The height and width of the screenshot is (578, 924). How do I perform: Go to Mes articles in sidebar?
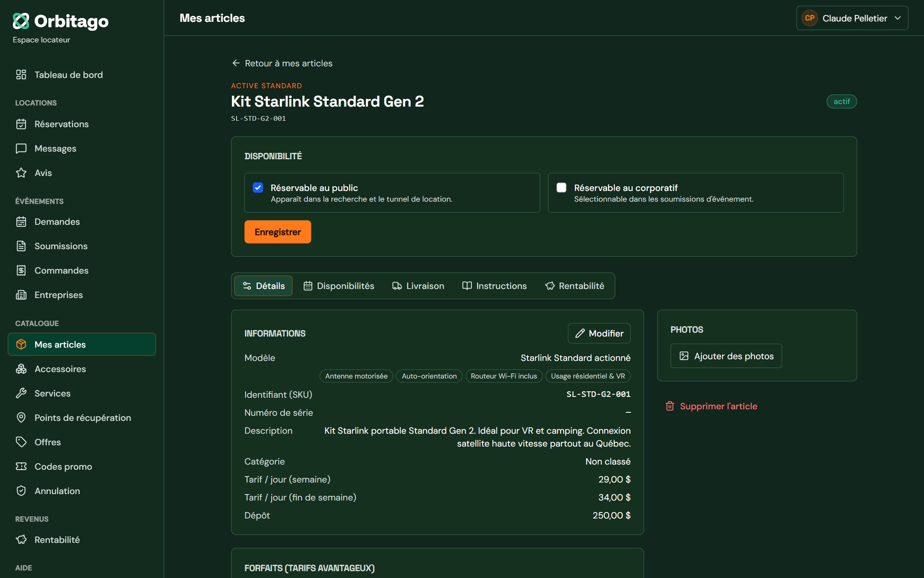coord(82,345)
